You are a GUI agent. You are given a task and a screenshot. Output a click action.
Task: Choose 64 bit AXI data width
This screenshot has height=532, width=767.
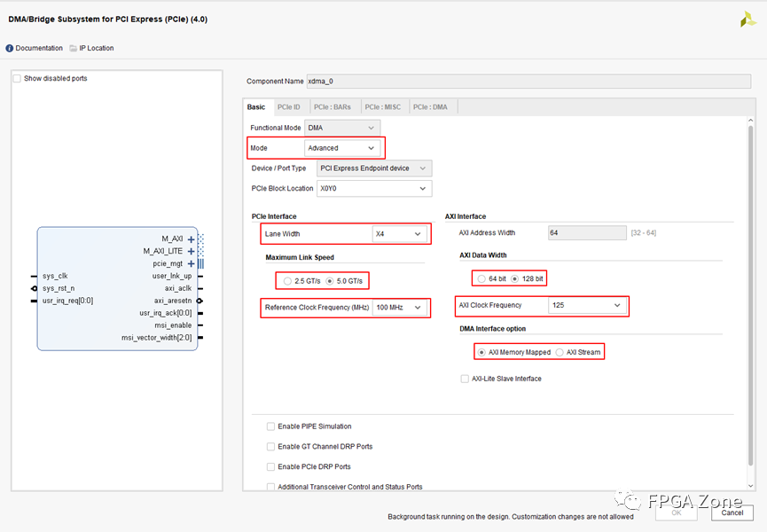click(481, 278)
